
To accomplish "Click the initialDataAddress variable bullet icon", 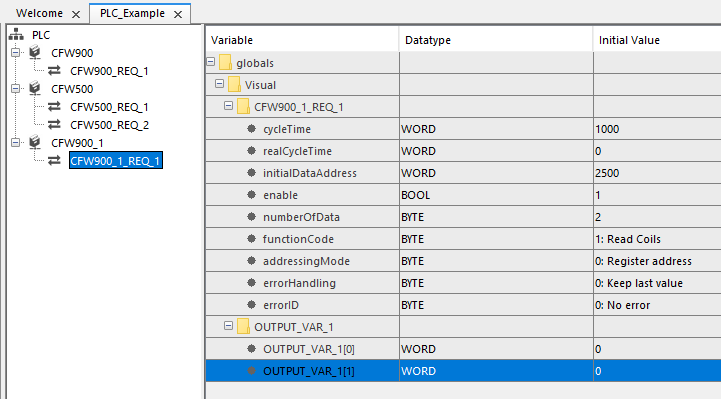I will click(252, 173).
